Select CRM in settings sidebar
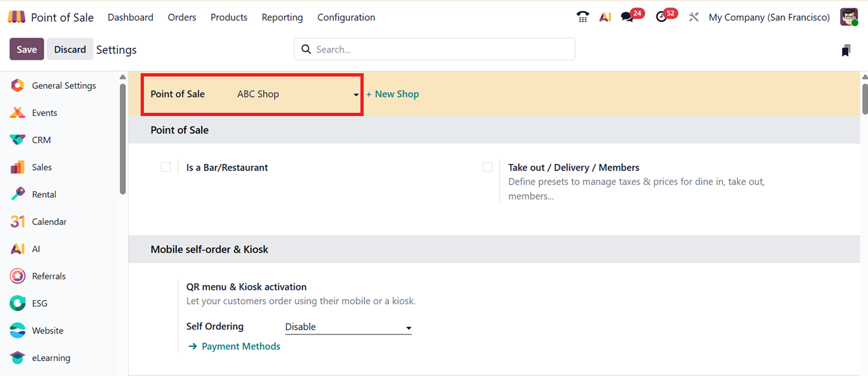868x376 pixels. [x=41, y=140]
